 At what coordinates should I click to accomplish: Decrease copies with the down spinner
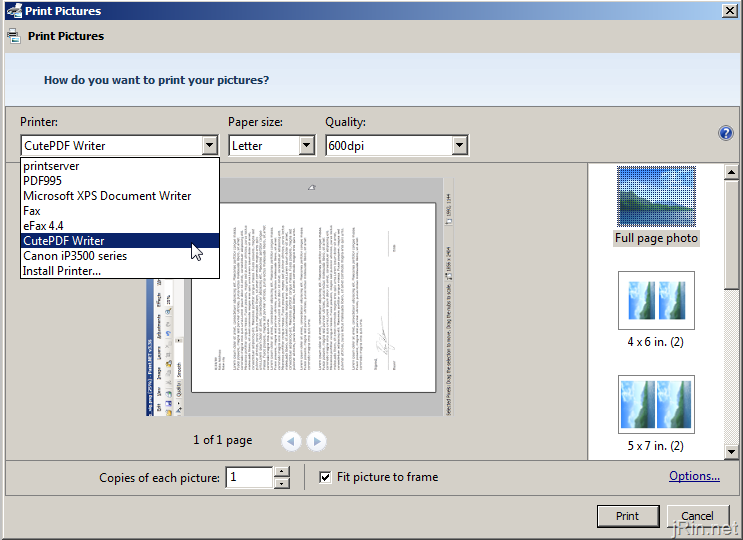coord(281,483)
